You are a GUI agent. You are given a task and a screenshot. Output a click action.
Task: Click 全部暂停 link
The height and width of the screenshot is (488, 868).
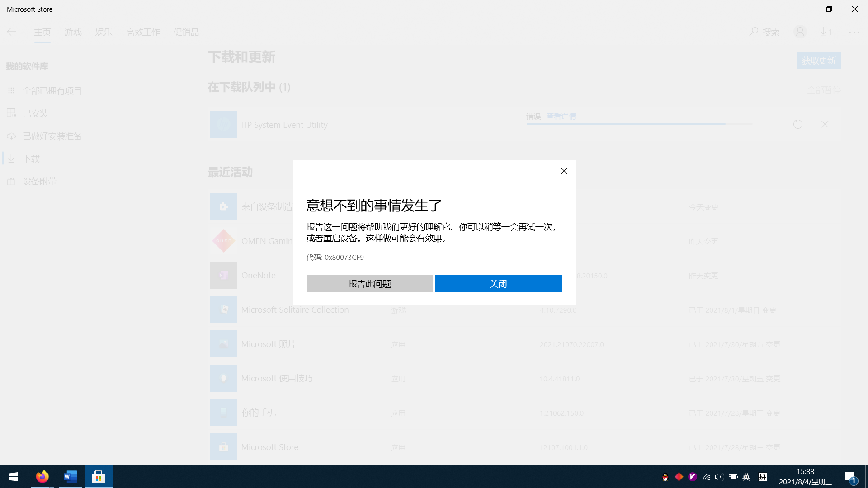(x=824, y=90)
